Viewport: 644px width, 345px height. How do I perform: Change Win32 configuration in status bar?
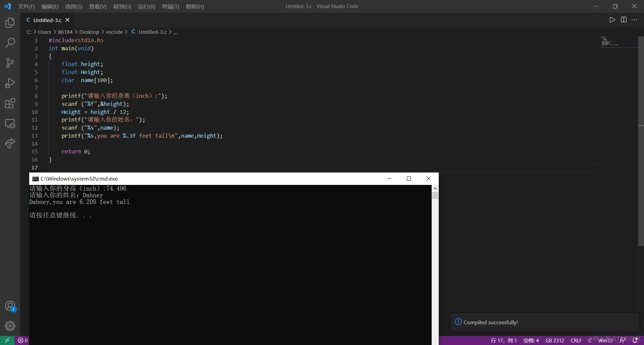point(606,340)
